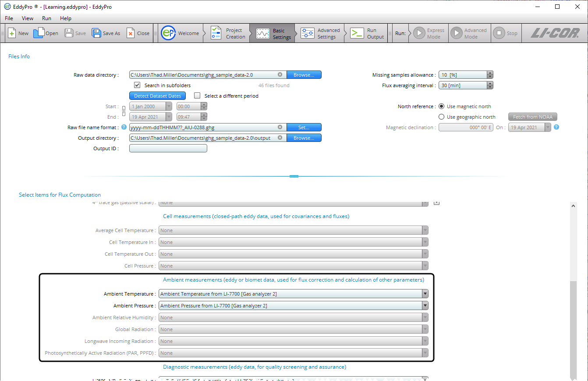Click vertical scrollbar in flux items list
Screen dimensions: 588x381
coord(573,331)
